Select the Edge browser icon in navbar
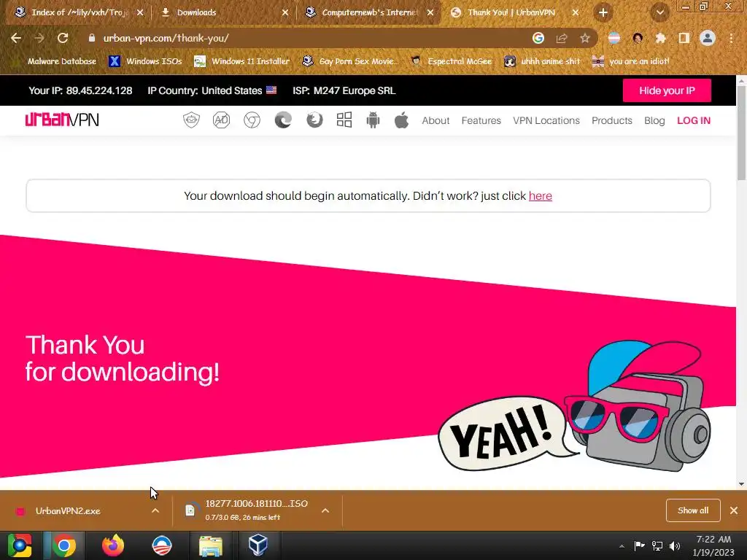747x560 pixels. 283,120
